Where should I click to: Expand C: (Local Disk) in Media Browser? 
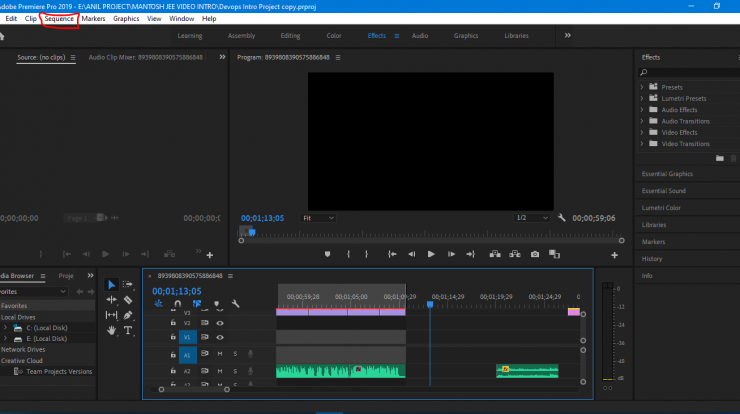[5, 328]
